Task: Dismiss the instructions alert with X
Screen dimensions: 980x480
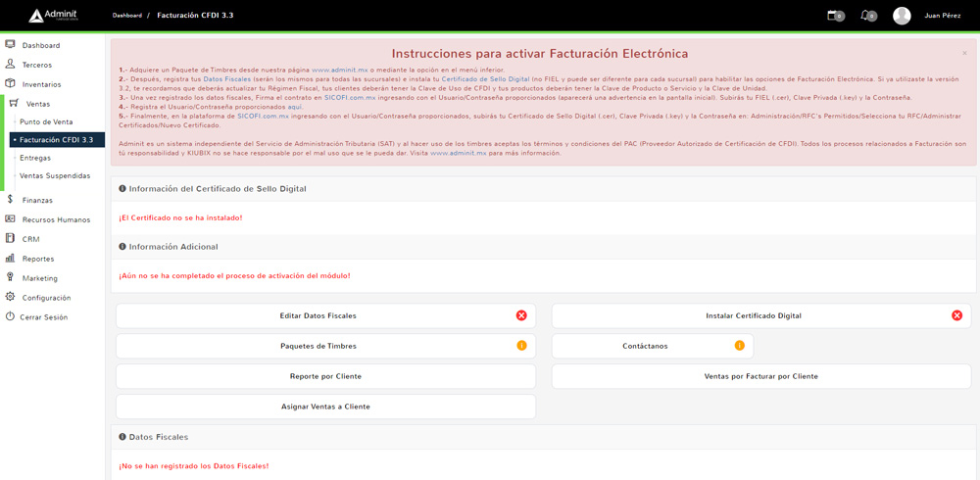Action: pos(964,53)
